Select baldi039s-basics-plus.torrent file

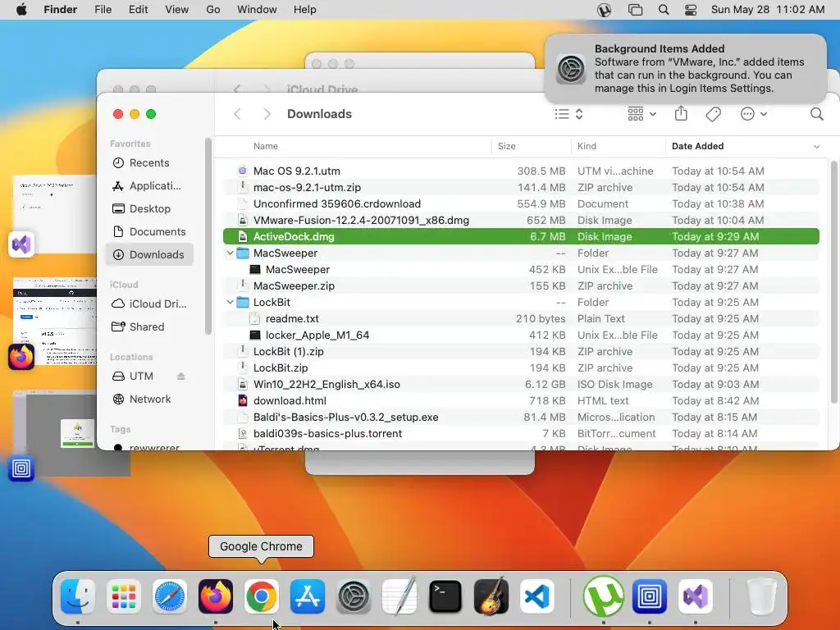click(x=521, y=433)
